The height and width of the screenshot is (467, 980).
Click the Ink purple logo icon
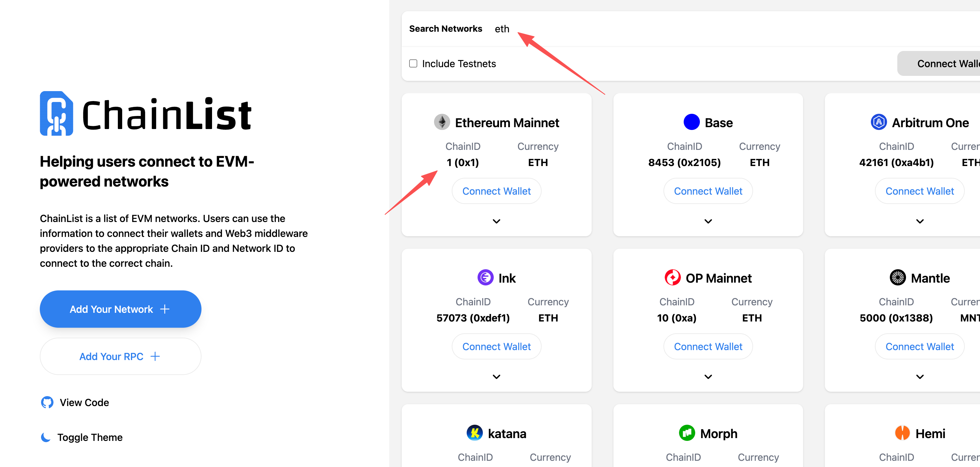tap(485, 278)
